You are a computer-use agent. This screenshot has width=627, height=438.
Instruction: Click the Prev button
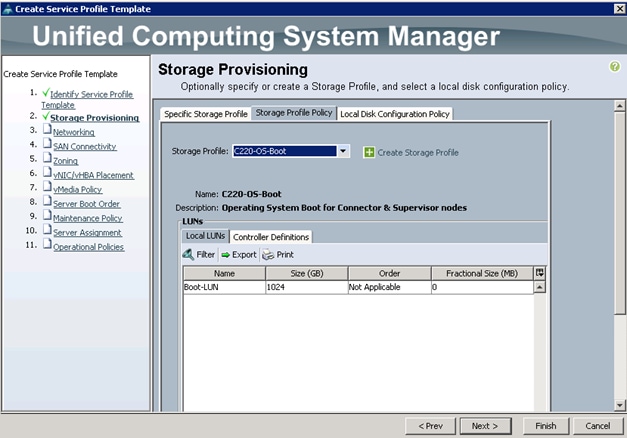coord(430,426)
